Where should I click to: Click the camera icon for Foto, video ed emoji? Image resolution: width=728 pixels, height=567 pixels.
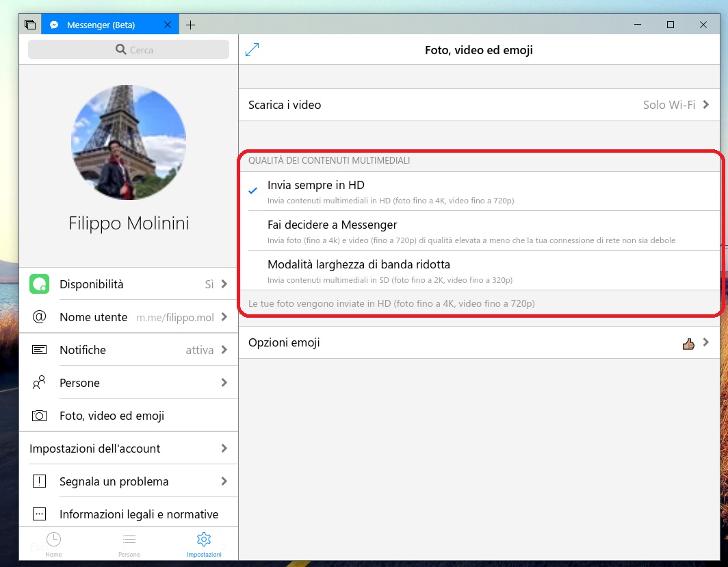pyautogui.click(x=40, y=416)
